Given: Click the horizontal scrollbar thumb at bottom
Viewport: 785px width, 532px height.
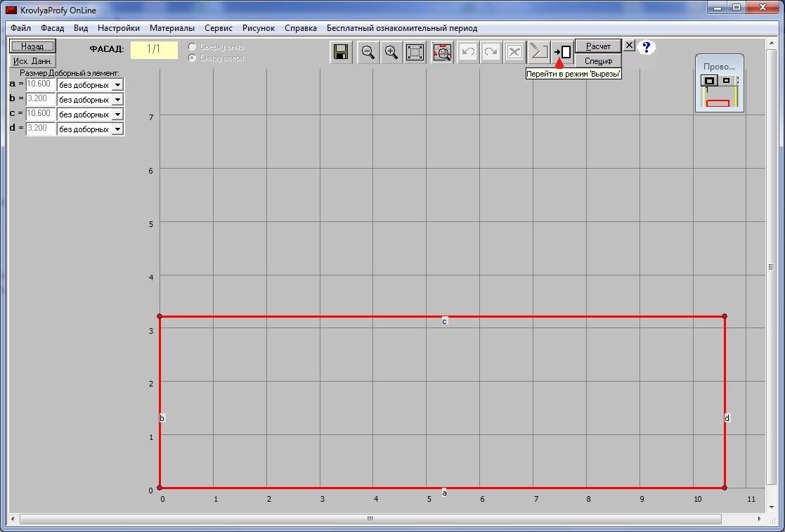Looking at the screenshot, I should pyautogui.click(x=370, y=519).
